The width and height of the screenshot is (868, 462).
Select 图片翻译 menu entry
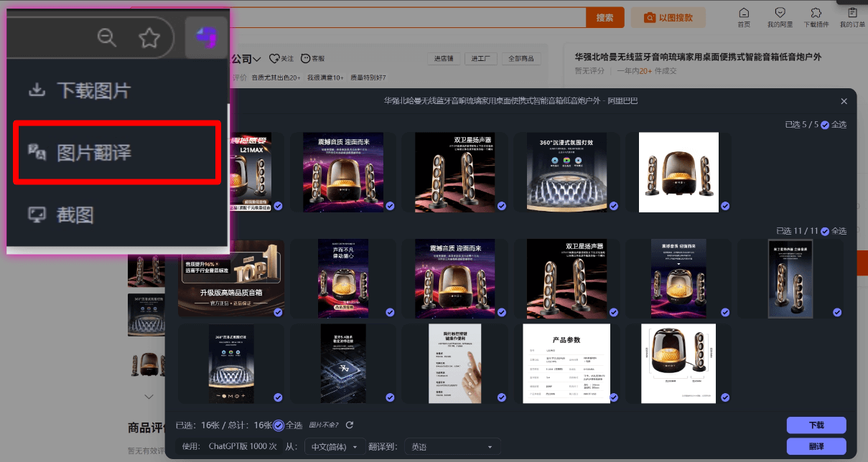(x=117, y=152)
